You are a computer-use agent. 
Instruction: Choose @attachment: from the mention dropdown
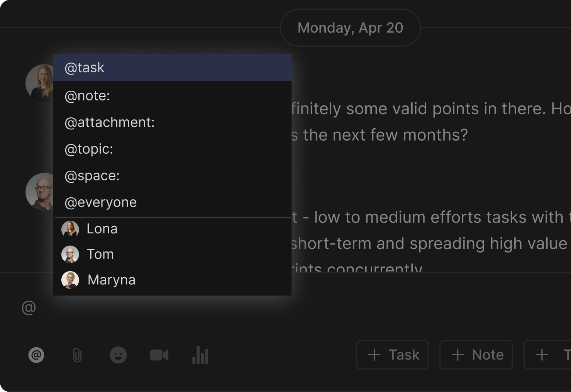(x=109, y=122)
